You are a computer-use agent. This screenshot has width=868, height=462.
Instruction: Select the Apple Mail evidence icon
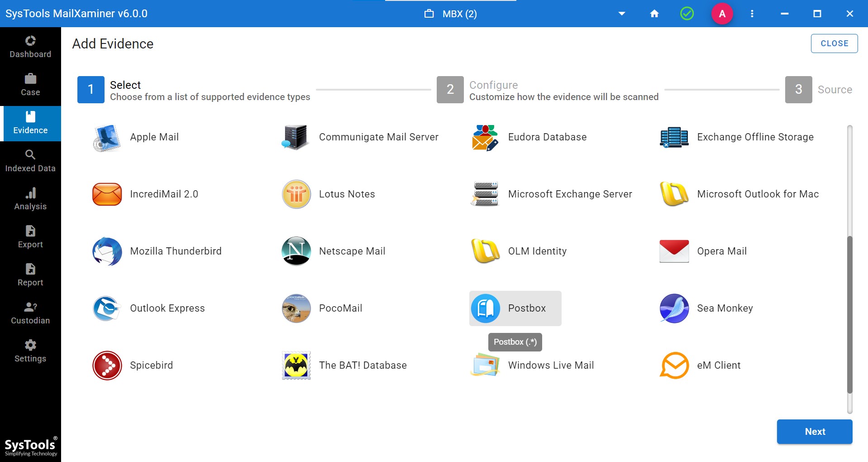[107, 137]
